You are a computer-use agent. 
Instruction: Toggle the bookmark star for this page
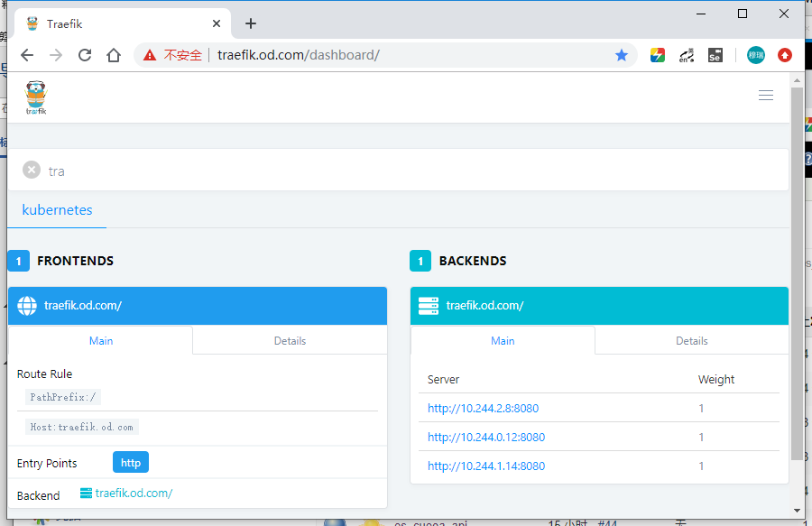pyautogui.click(x=622, y=55)
